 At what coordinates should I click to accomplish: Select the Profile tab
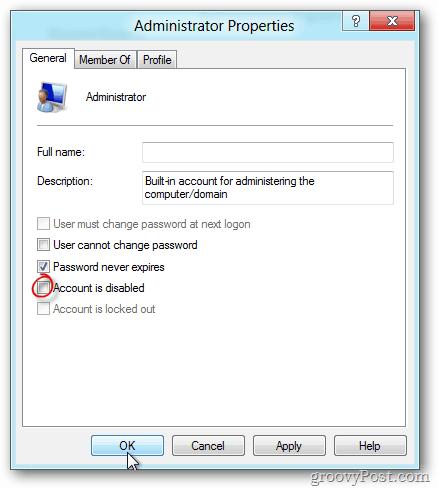(x=157, y=60)
